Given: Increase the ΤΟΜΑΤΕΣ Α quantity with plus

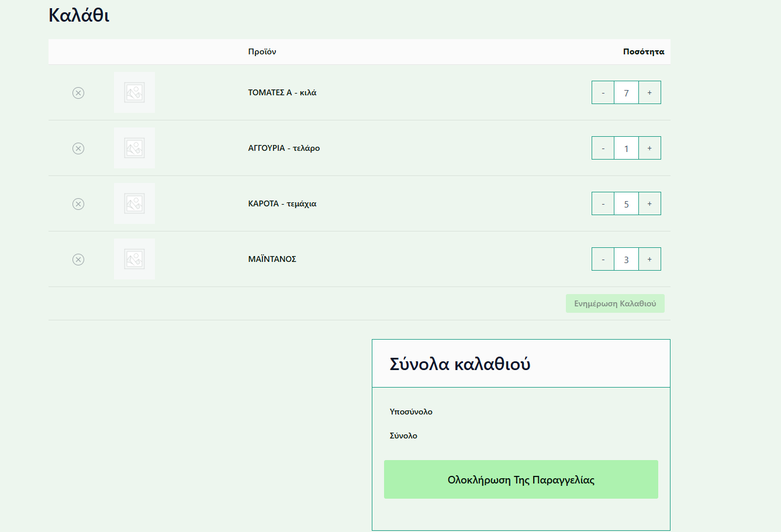Looking at the screenshot, I should coord(649,93).
